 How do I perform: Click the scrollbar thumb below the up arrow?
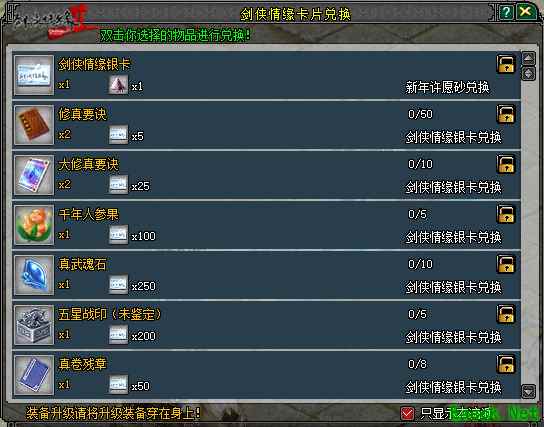tap(528, 74)
